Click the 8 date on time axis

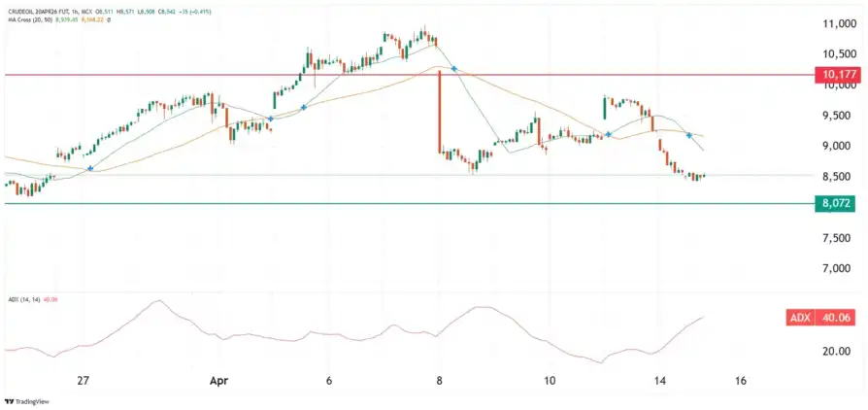[x=440, y=381]
